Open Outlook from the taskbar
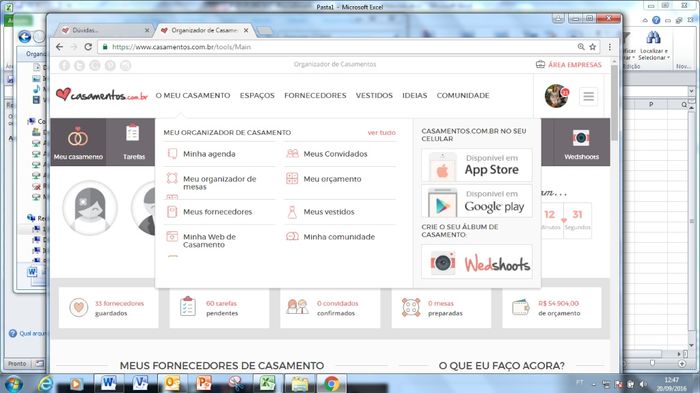The width and height of the screenshot is (700, 393). [x=172, y=383]
